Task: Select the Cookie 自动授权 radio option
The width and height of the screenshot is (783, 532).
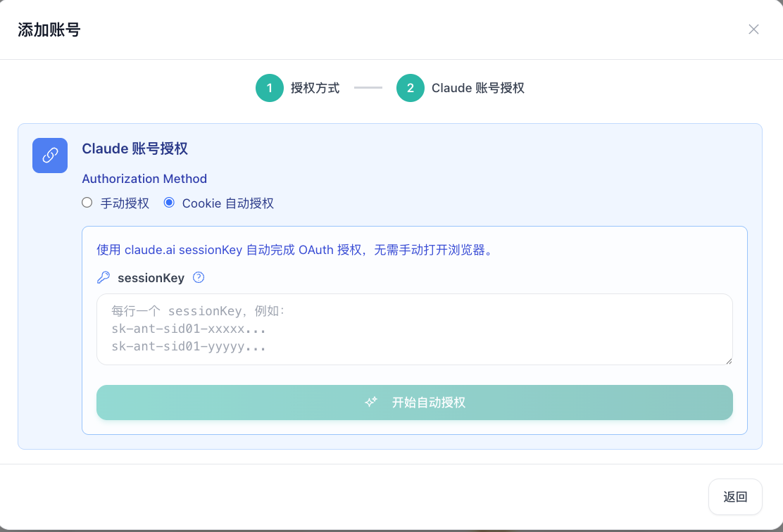Action: point(169,203)
